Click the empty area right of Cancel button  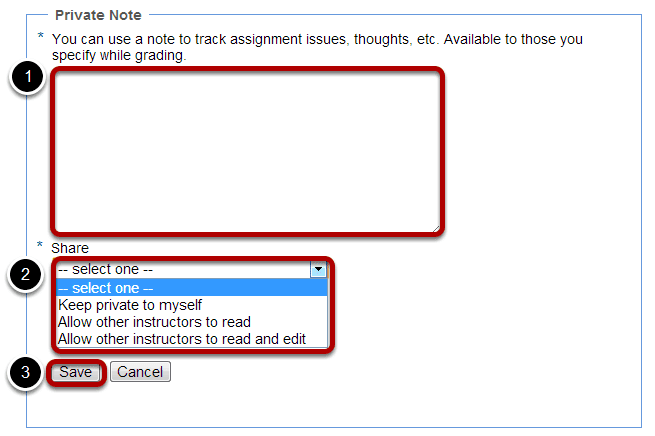tap(376, 372)
